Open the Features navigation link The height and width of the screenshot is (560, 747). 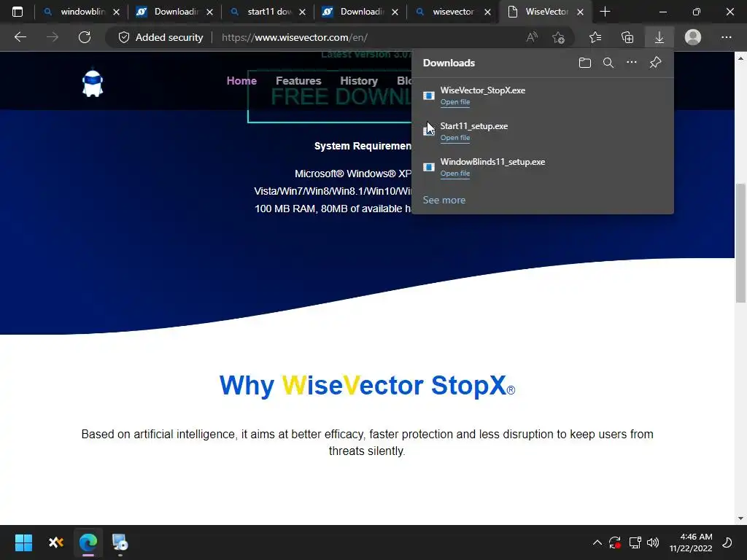(x=298, y=80)
